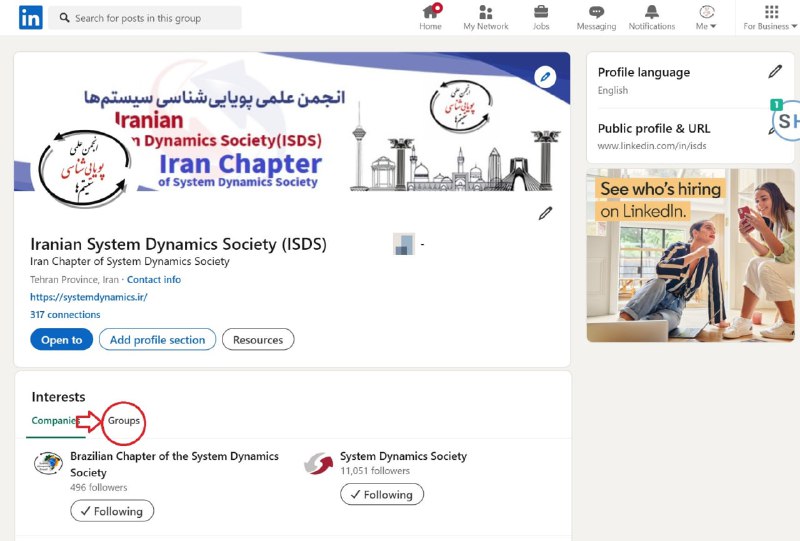Click the search box for group posts
Viewport: 800px width, 541px height.
pyautogui.click(x=145, y=18)
